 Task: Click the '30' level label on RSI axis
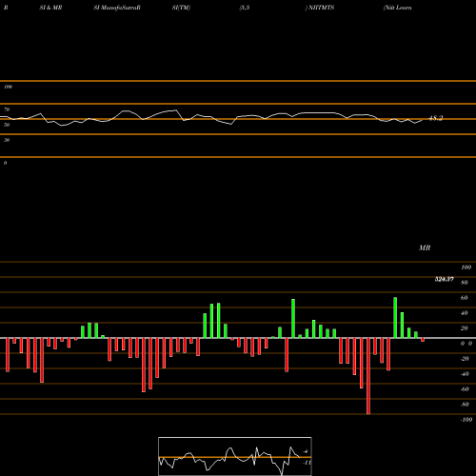point(7,140)
